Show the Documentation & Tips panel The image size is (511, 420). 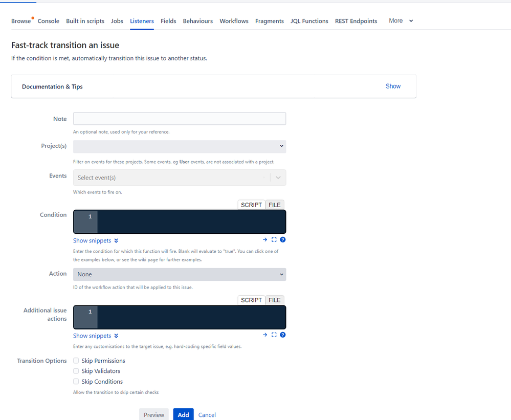pyautogui.click(x=393, y=86)
